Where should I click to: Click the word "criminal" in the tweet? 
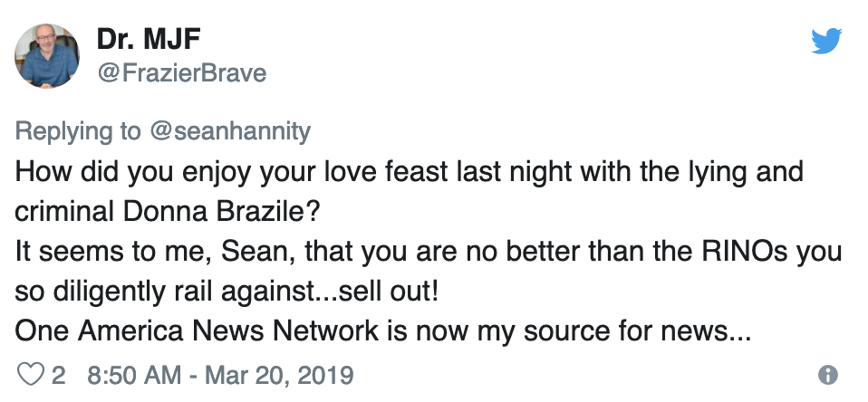(62, 211)
